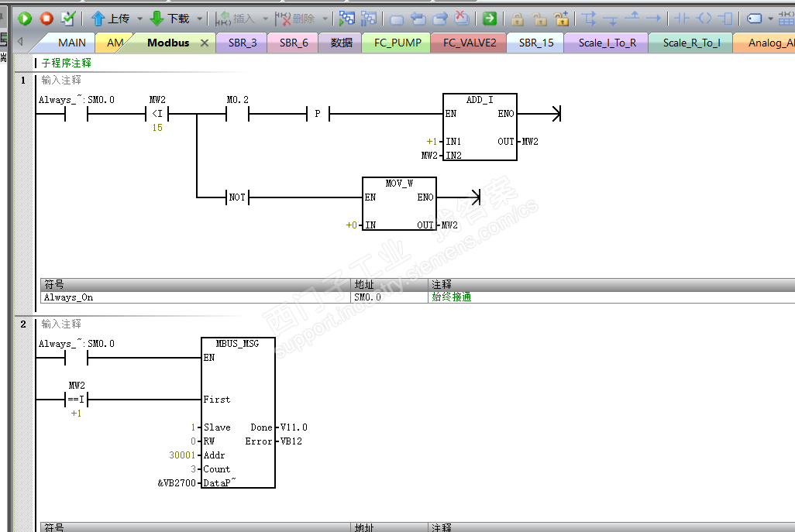Select the ADD_I instruction box
Image resolution: width=795 pixels, height=532 pixels.
[x=480, y=127]
